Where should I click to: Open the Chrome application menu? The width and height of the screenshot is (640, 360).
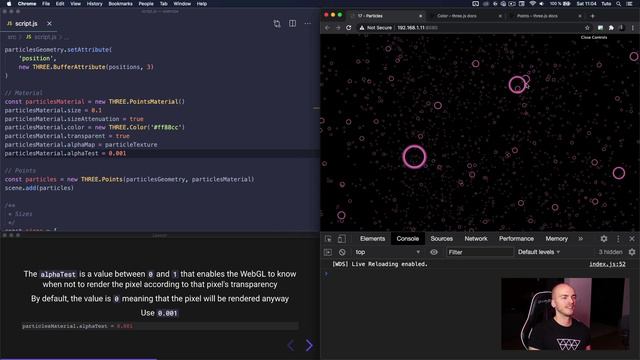(27, 4)
